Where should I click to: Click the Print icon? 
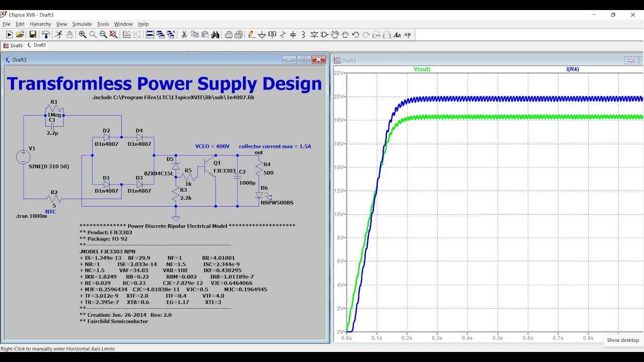239,35
